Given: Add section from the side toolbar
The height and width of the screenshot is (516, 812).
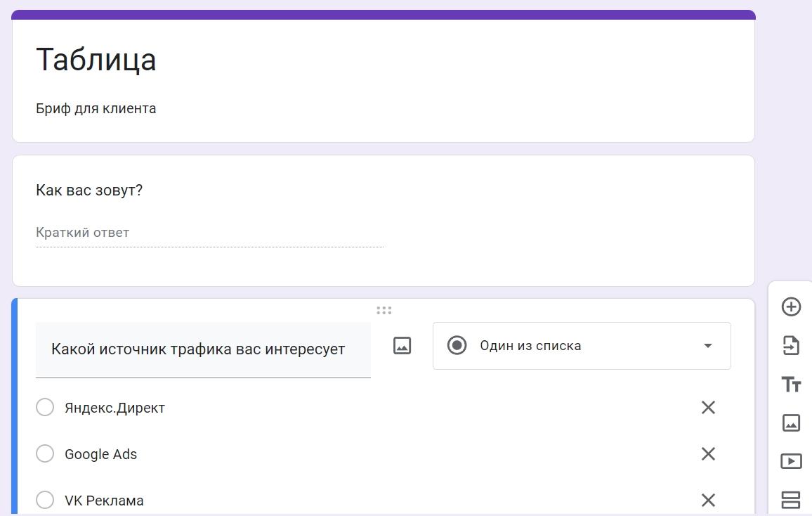Looking at the screenshot, I should [791, 500].
